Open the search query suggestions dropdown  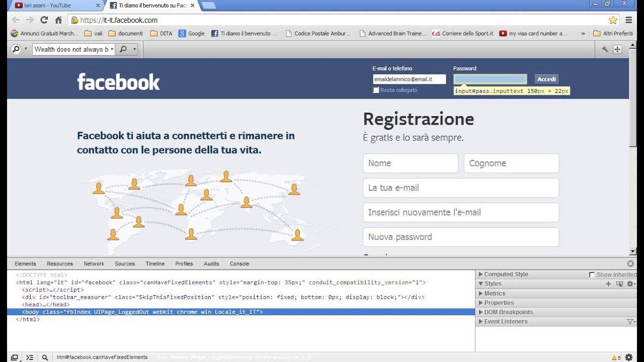click(112, 49)
